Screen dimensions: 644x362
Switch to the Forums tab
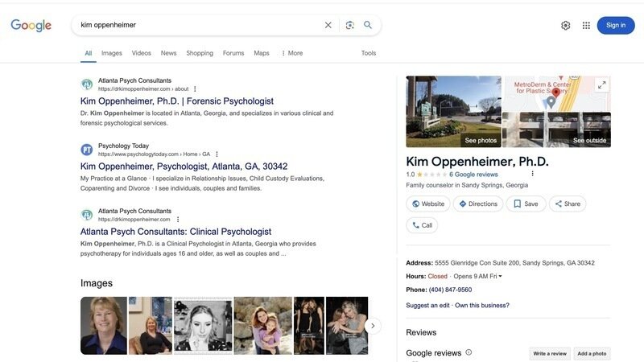tap(233, 53)
